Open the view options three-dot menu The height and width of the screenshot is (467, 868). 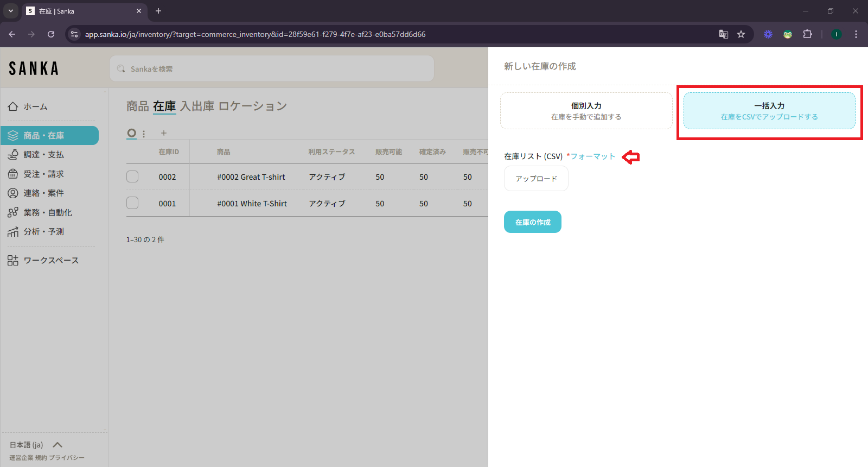click(x=144, y=134)
